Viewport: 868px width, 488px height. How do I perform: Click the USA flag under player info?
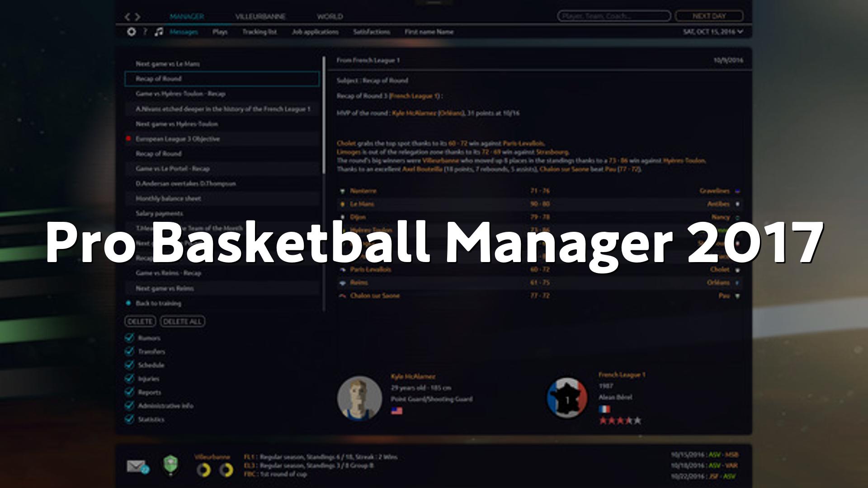tap(396, 411)
